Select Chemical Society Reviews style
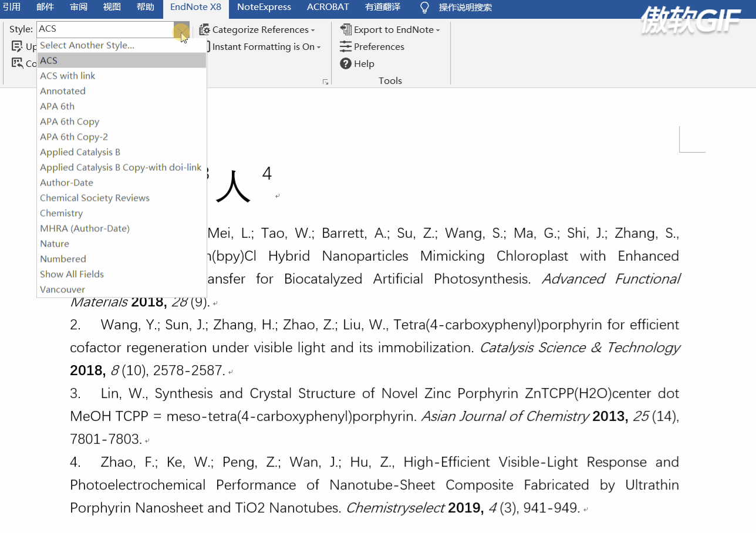Image resolution: width=756 pixels, height=533 pixels. click(122, 198)
